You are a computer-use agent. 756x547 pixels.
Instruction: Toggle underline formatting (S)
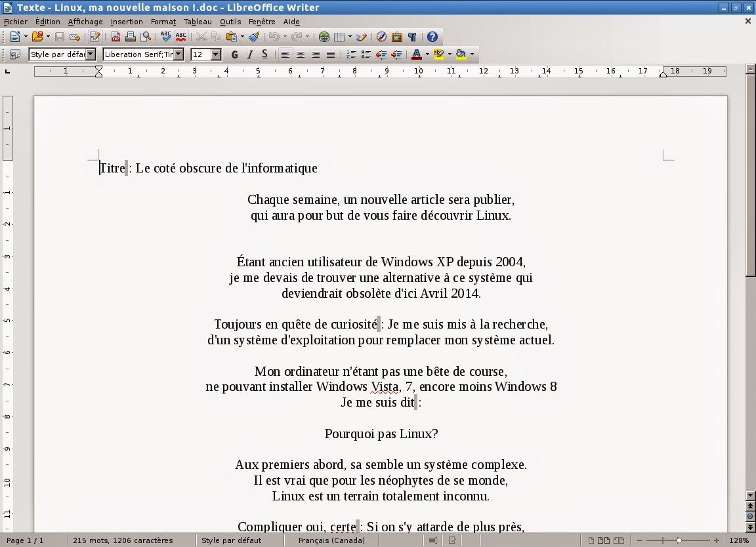click(264, 54)
